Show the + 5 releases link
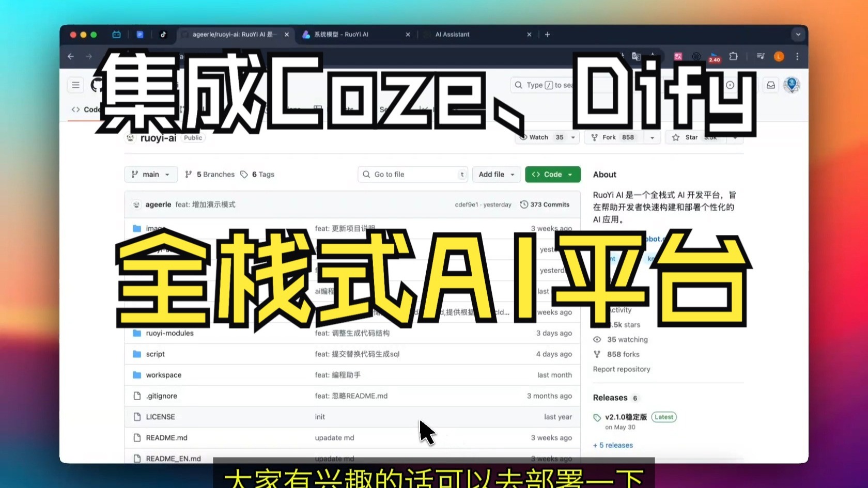Image resolution: width=868 pixels, height=488 pixels. click(613, 445)
